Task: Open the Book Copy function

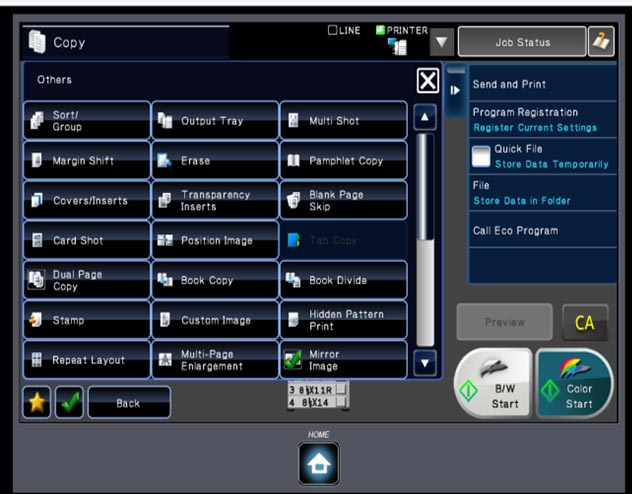Action: [x=215, y=280]
